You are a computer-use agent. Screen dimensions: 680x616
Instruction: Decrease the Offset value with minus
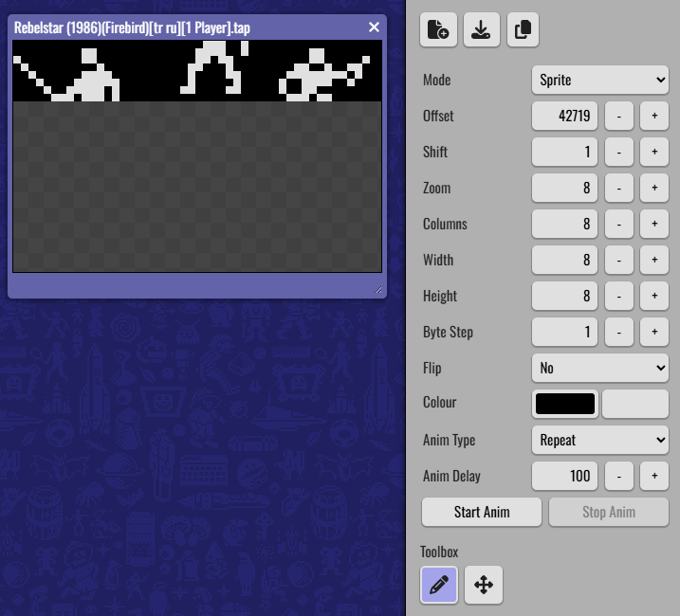tap(619, 116)
